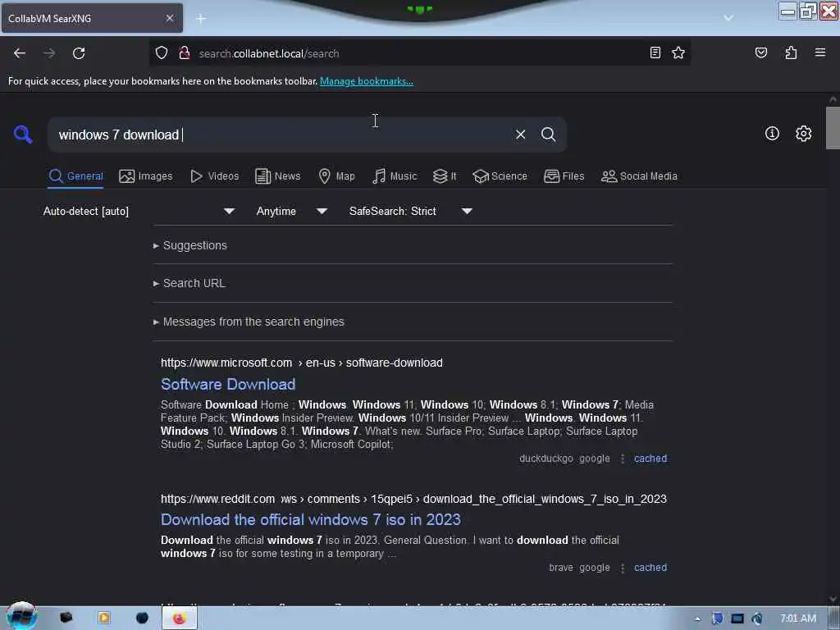
Task: Open the Firefox taskbar button
Action: click(x=180, y=619)
